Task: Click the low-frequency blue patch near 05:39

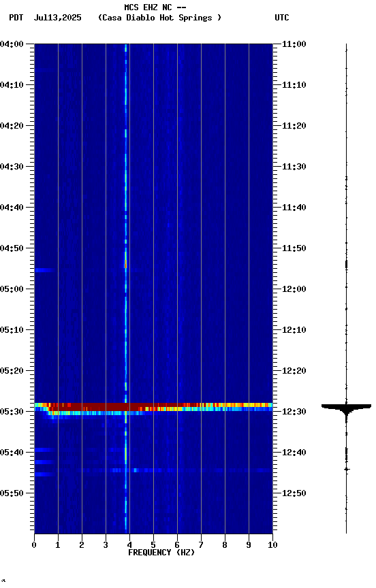Action: [45, 450]
